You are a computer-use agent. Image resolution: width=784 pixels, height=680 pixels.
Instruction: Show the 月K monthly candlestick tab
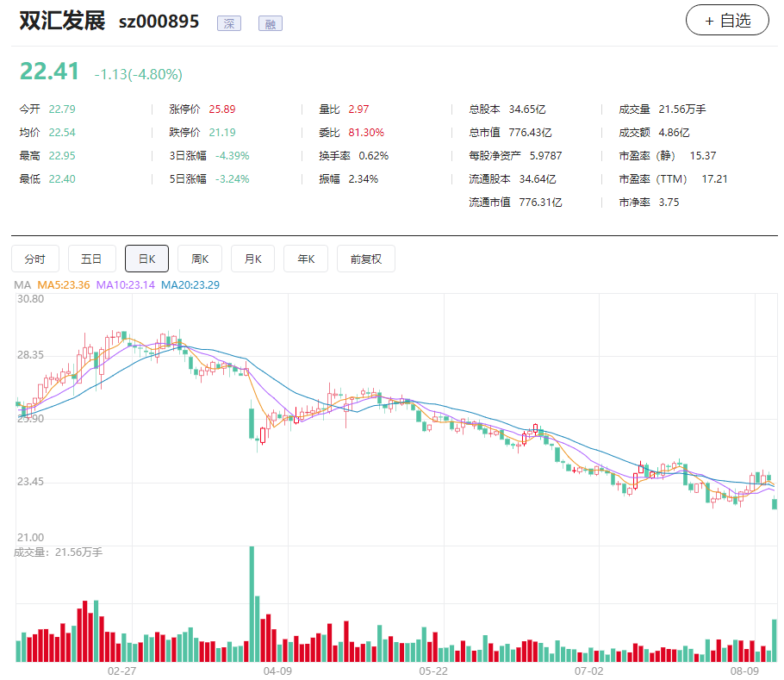coord(253,259)
